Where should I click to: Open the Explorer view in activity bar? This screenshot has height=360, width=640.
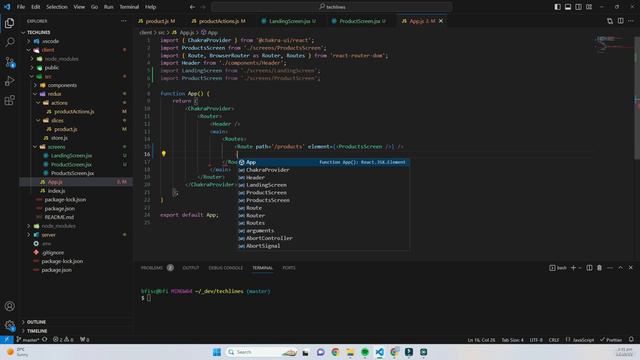9,23
